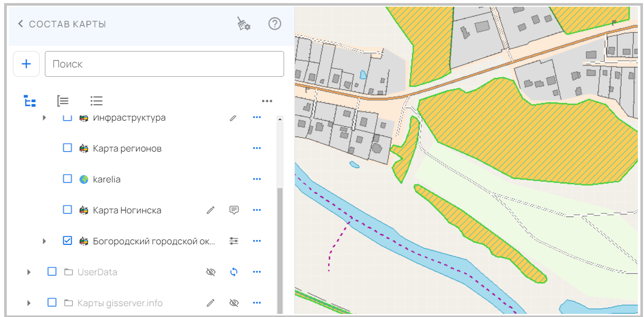Toggle visibility eye for UserData folder
The image size is (644, 317).
coord(210,272)
